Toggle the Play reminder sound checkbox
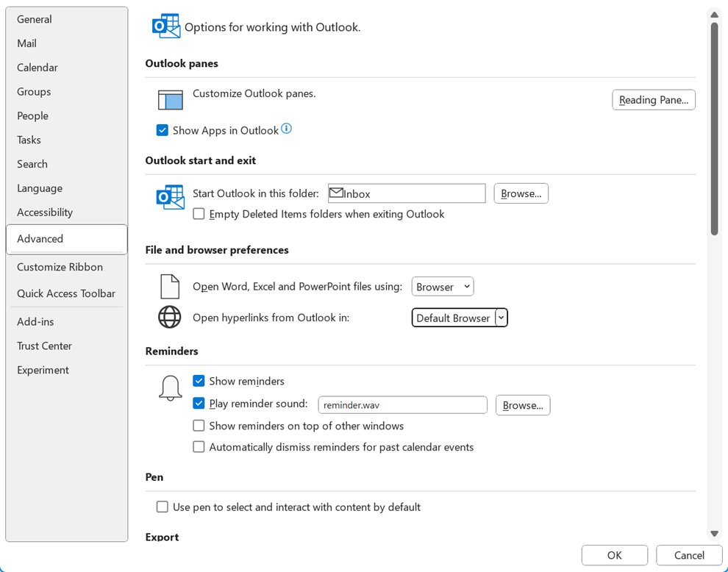 [x=199, y=403]
